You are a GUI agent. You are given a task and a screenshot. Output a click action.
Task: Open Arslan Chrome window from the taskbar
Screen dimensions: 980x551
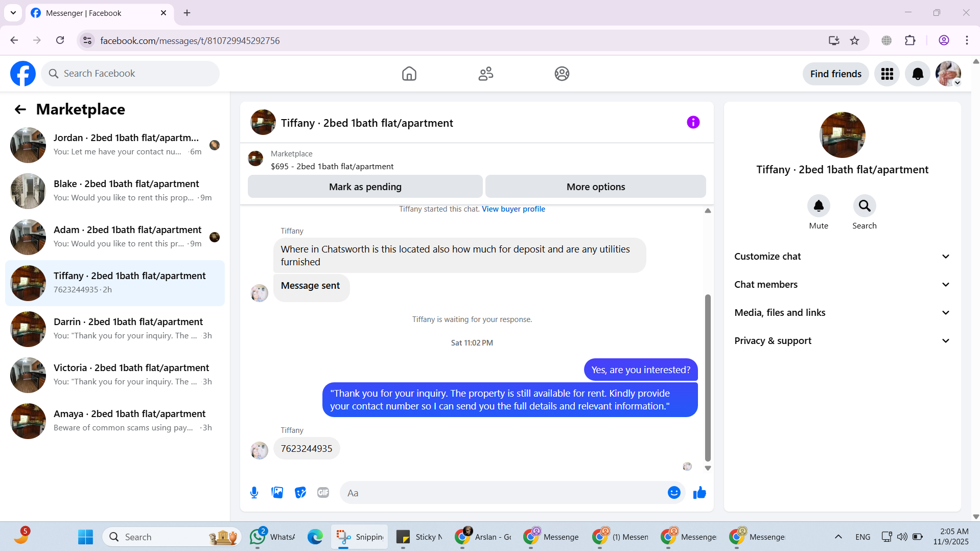[x=483, y=537]
